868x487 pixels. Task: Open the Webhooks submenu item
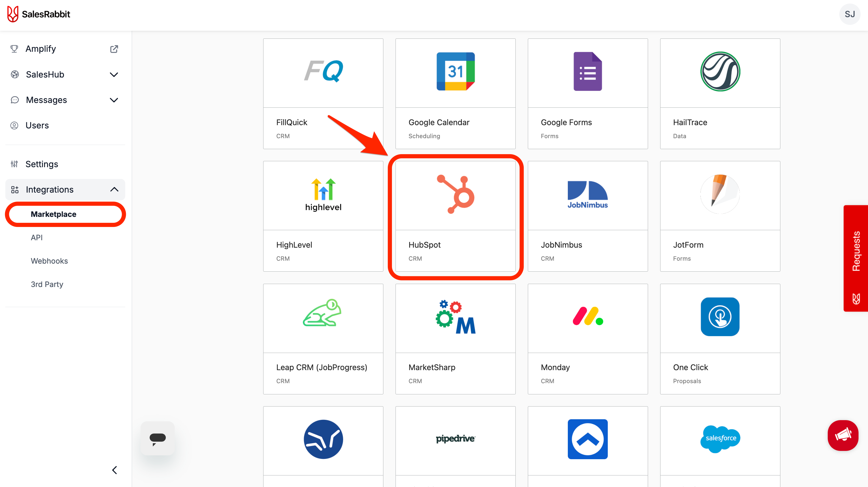coord(49,261)
